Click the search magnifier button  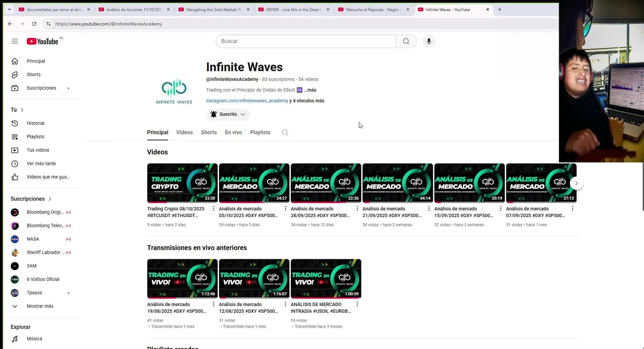pos(406,41)
